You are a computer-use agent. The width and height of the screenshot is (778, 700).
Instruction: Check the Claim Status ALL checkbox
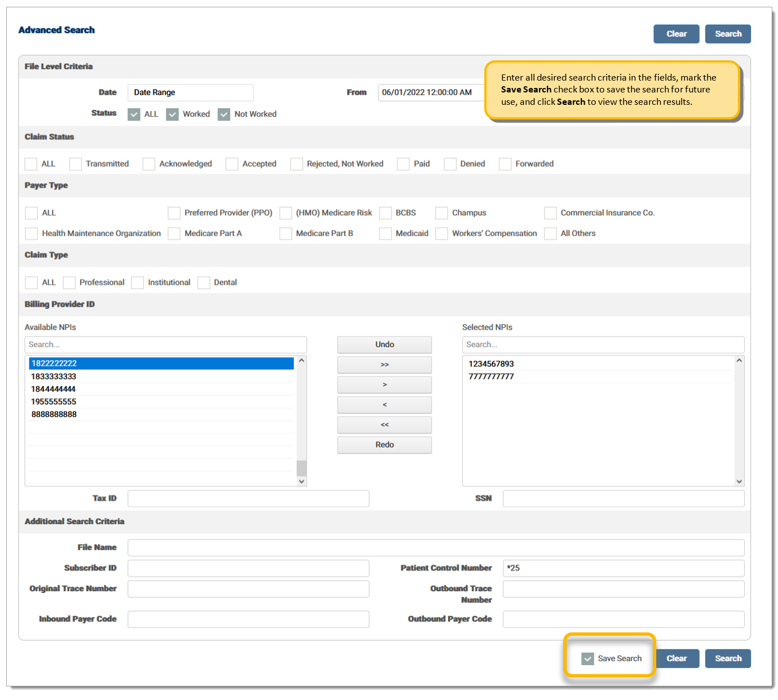pos(31,164)
